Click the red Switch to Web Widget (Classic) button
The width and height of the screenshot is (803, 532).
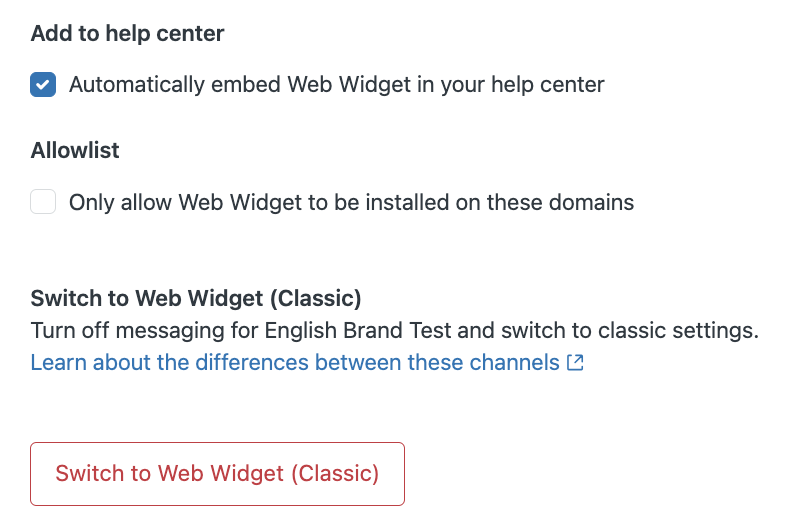tap(217, 474)
